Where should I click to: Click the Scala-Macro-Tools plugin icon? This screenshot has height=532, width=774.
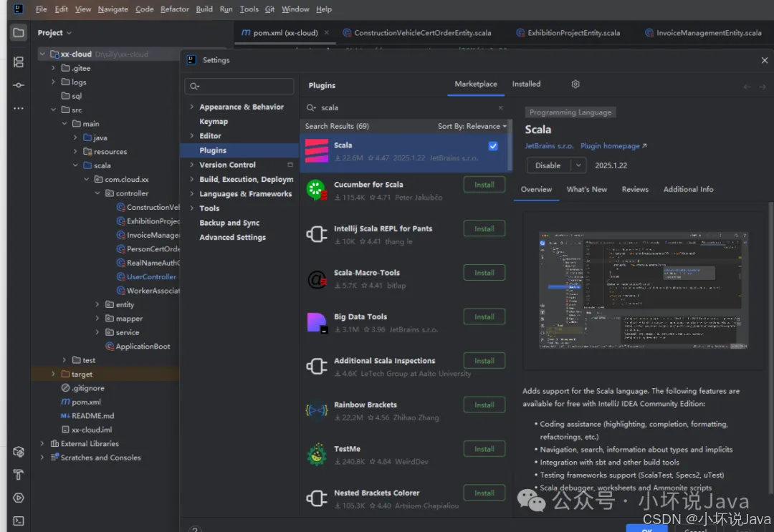click(x=317, y=279)
